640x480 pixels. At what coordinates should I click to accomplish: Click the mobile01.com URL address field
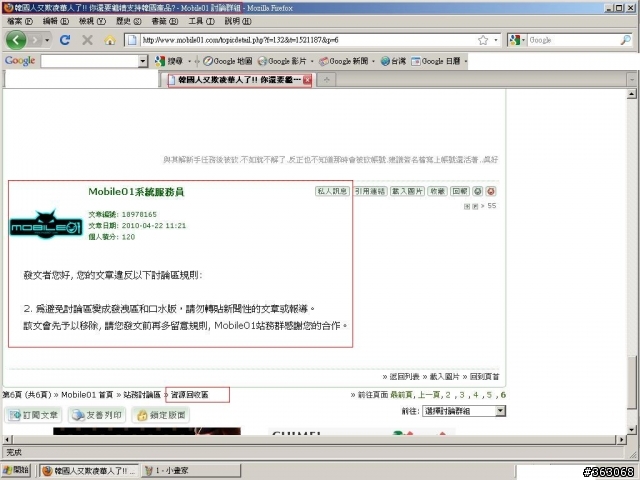(x=307, y=40)
